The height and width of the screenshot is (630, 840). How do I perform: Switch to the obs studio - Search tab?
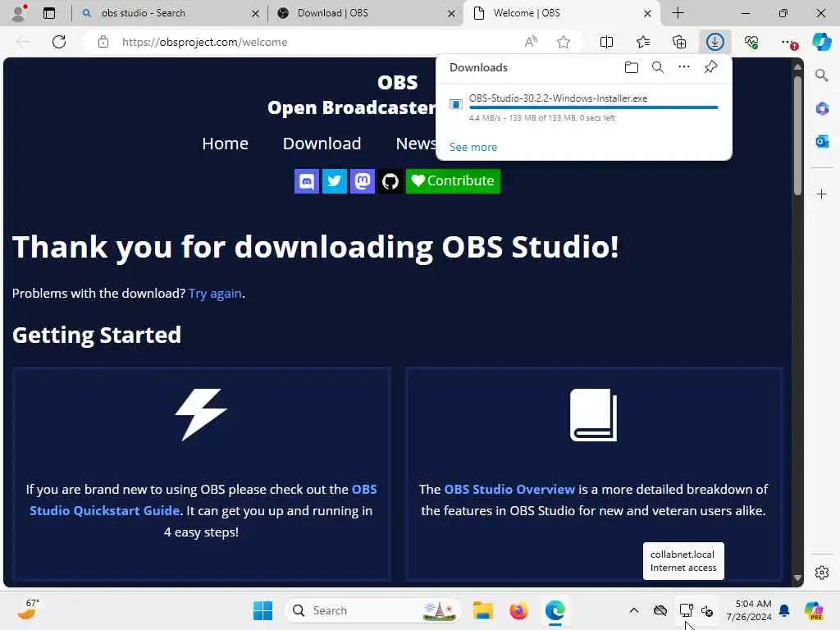171,13
